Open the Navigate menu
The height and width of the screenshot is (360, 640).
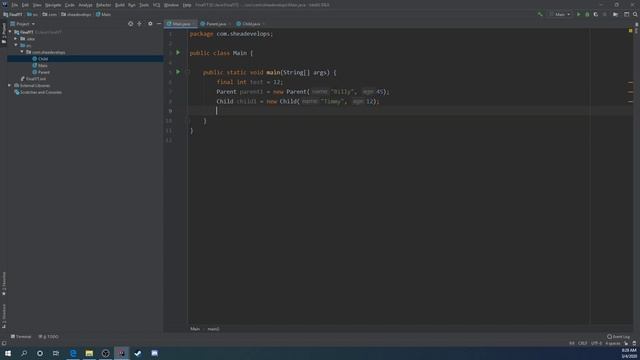[53, 5]
